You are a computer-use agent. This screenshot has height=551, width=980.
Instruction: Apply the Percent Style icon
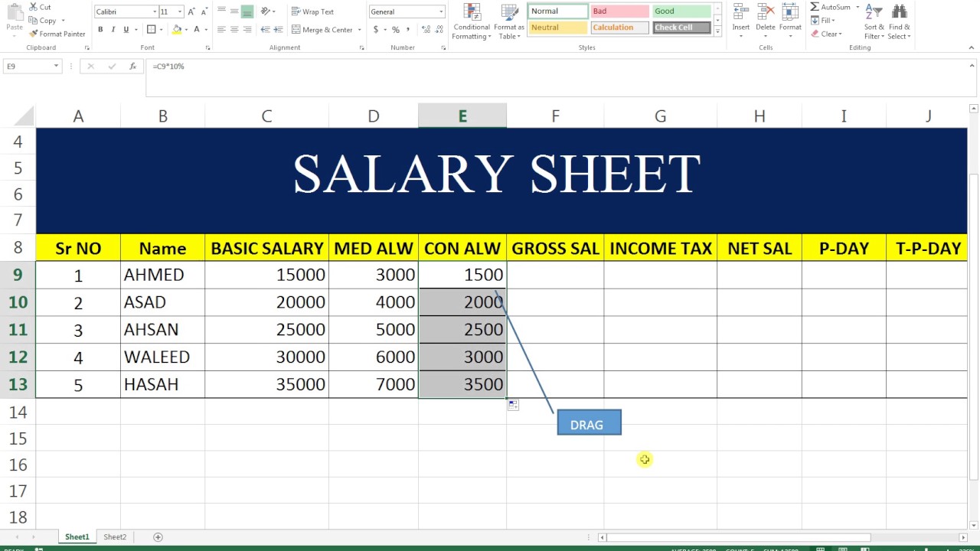pyautogui.click(x=395, y=29)
